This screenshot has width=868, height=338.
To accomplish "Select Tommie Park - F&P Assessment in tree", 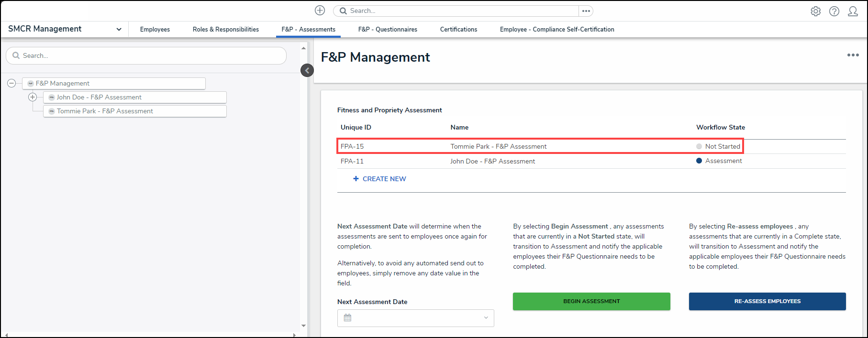I will (105, 111).
